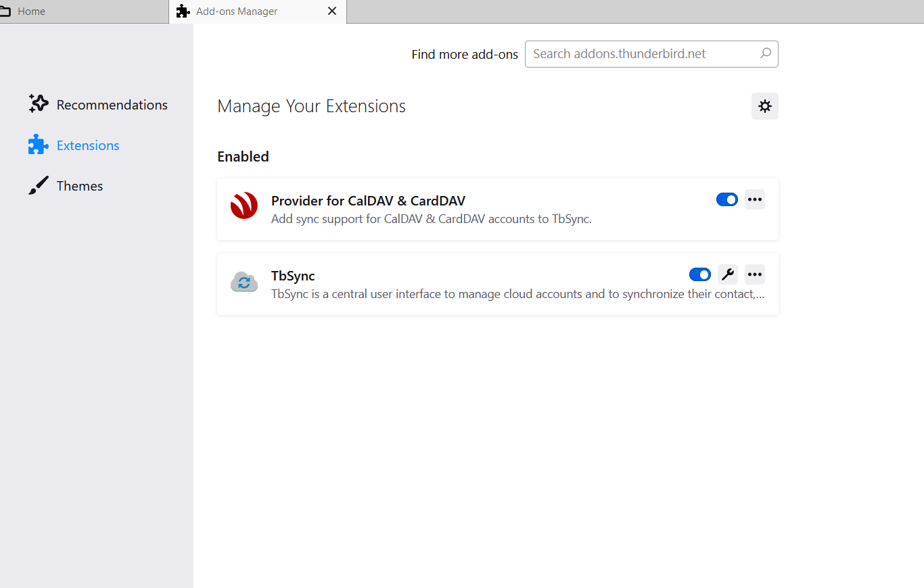Open the gear tools menu for extensions
The width and height of the screenshot is (924, 588).
[765, 106]
